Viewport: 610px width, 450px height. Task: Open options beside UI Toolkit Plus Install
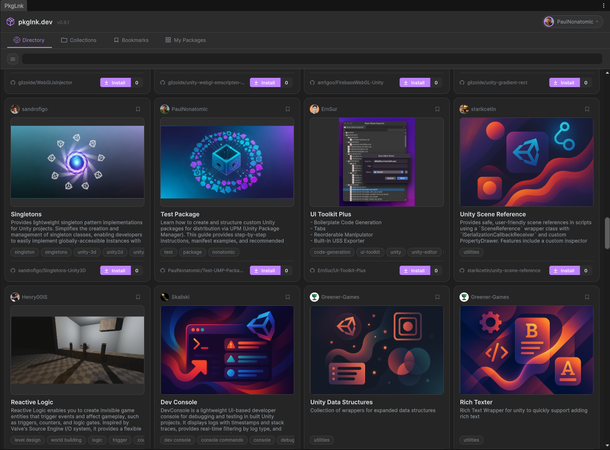coord(436,270)
